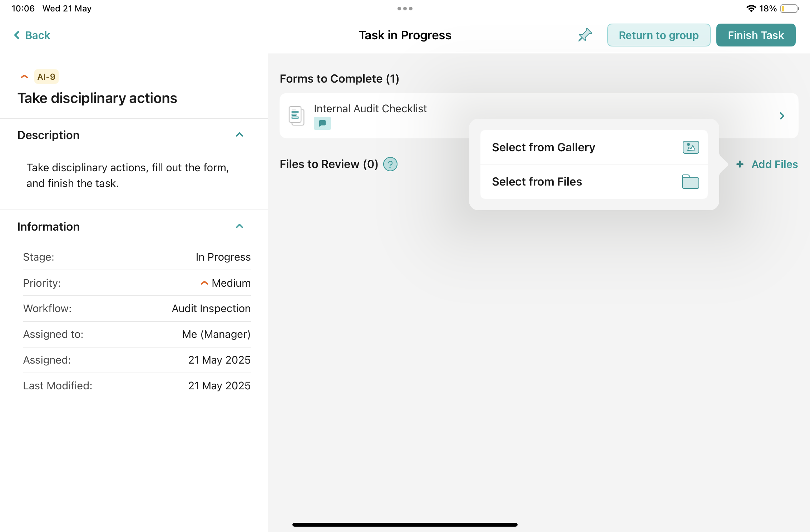Tap the three-dot multitasking indicator at top
Viewport: 810px width, 532px height.
405,9
